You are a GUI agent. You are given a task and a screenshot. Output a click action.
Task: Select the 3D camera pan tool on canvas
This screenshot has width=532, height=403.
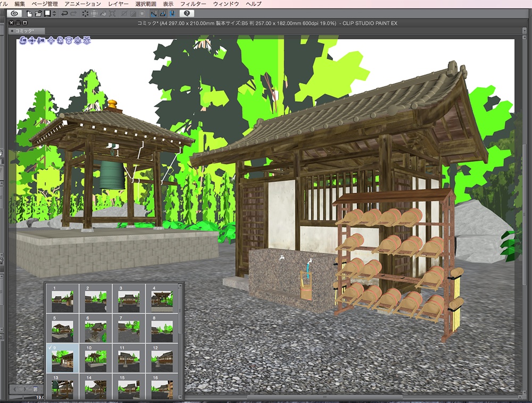[32, 40]
